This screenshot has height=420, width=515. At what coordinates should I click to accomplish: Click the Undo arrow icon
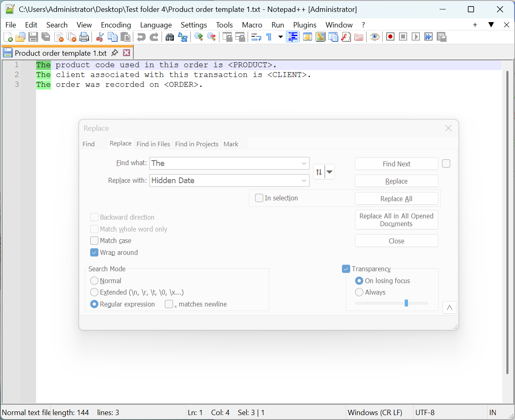tap(141, 37)
